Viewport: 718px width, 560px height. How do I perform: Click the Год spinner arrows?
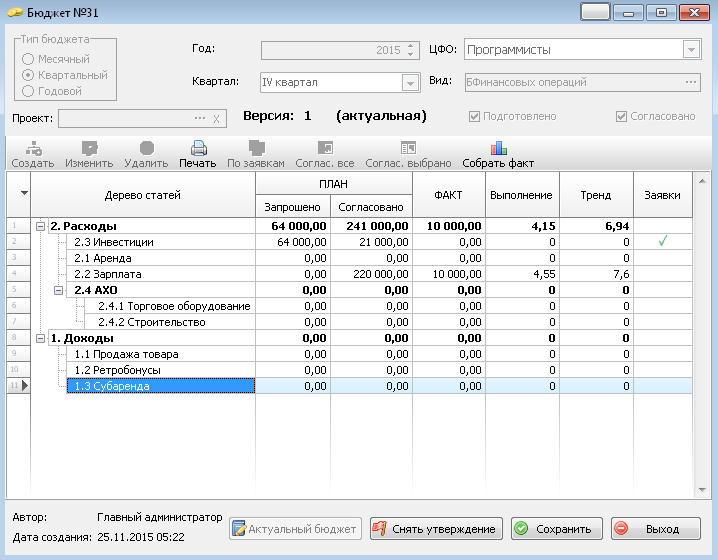click(x=411, y=50)
